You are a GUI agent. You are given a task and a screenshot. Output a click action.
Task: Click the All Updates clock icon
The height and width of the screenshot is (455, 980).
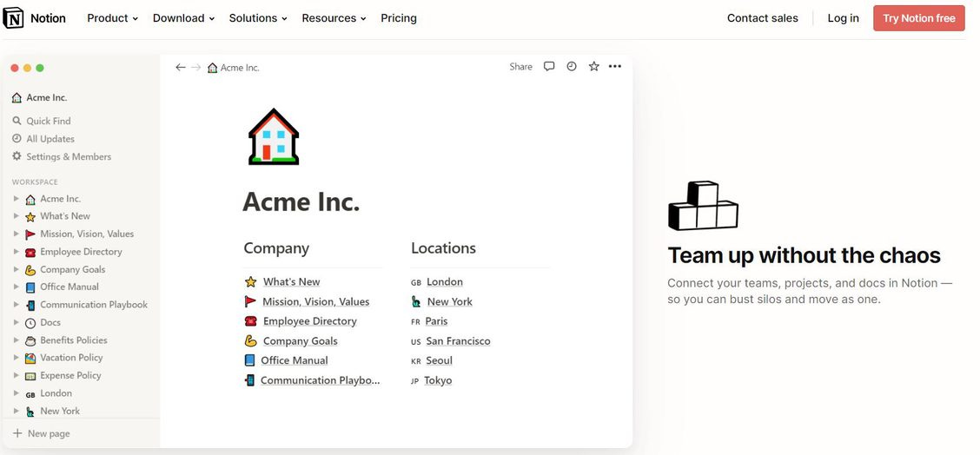coord(17,139)
